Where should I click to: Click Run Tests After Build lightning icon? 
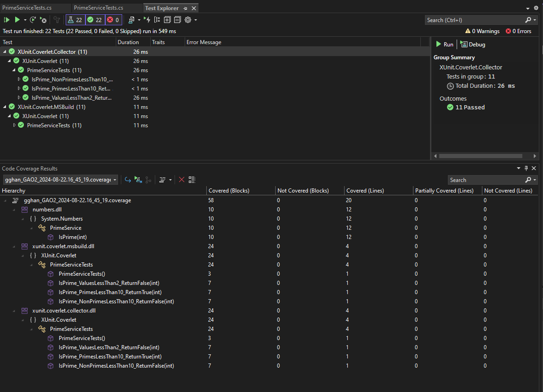[147, 20]
